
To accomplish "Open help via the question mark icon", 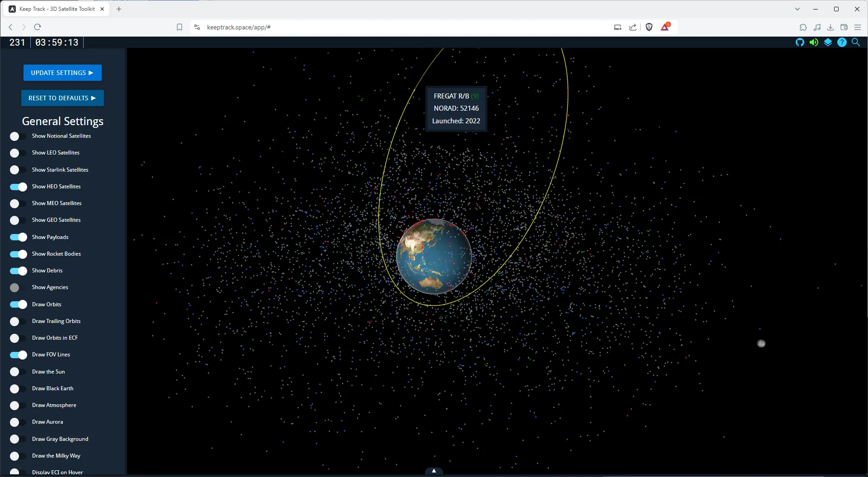I will pos(842,42).
